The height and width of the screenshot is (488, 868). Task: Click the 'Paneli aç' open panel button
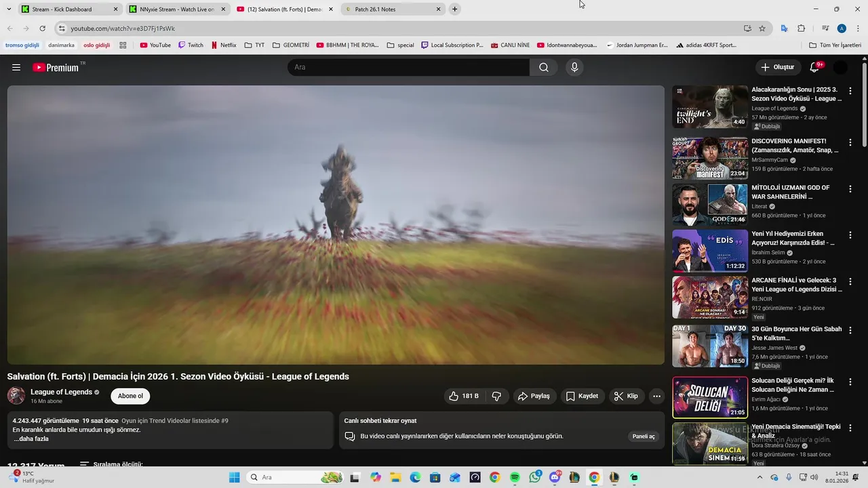[644, 436]
